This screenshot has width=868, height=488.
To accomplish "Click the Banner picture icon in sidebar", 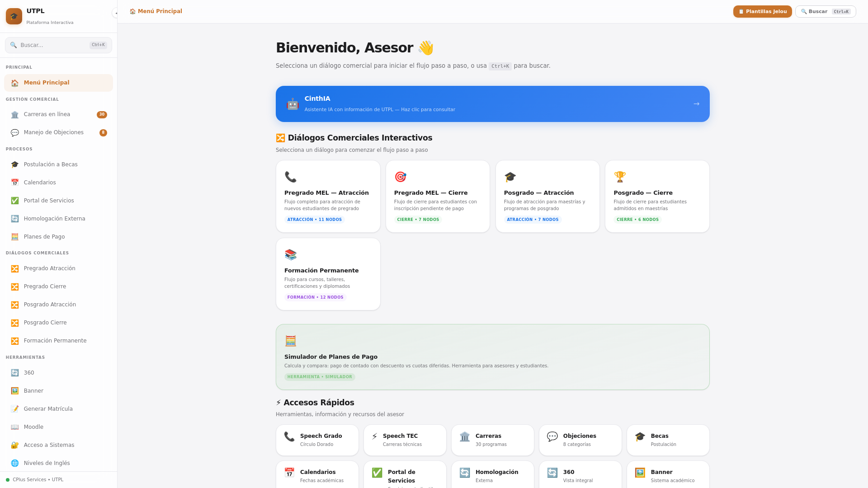I will click(x=15, y=391).
